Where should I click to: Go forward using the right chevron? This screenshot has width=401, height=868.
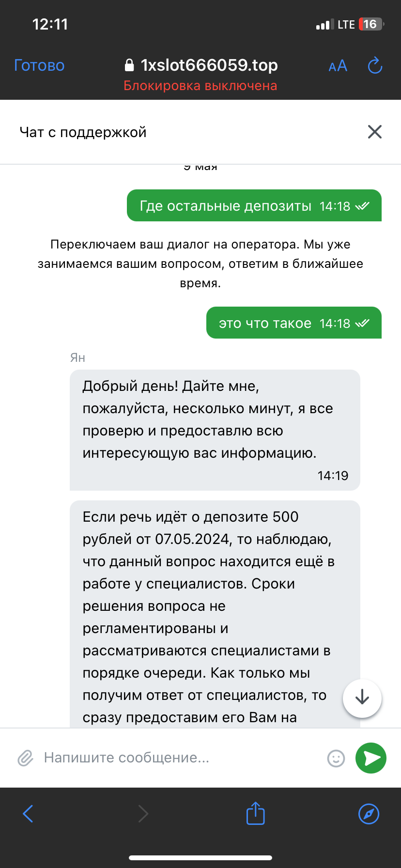(x=143, y=814)
